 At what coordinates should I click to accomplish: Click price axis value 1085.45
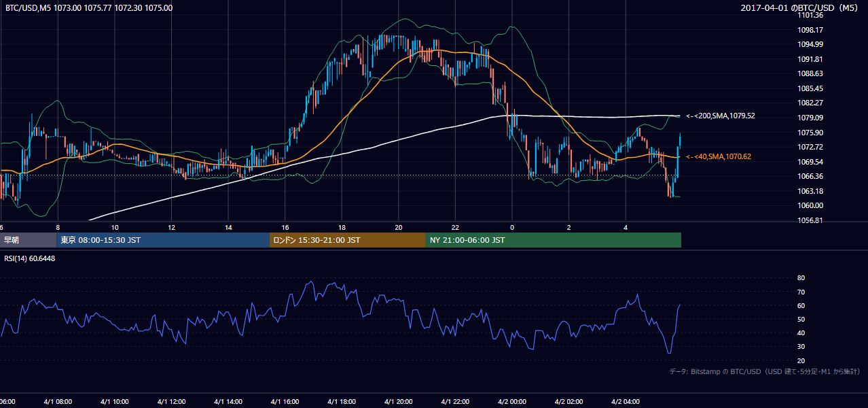811,88
